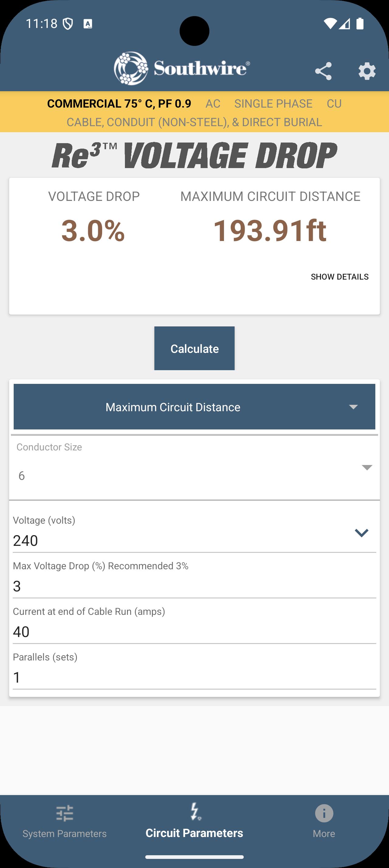Select the SINGLE PHASE setting label

273,103
